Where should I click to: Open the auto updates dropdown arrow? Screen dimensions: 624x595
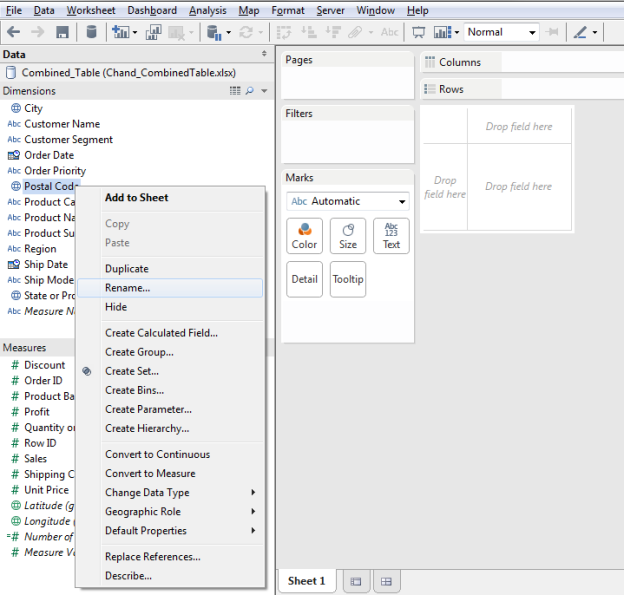[x=228, y=33]
